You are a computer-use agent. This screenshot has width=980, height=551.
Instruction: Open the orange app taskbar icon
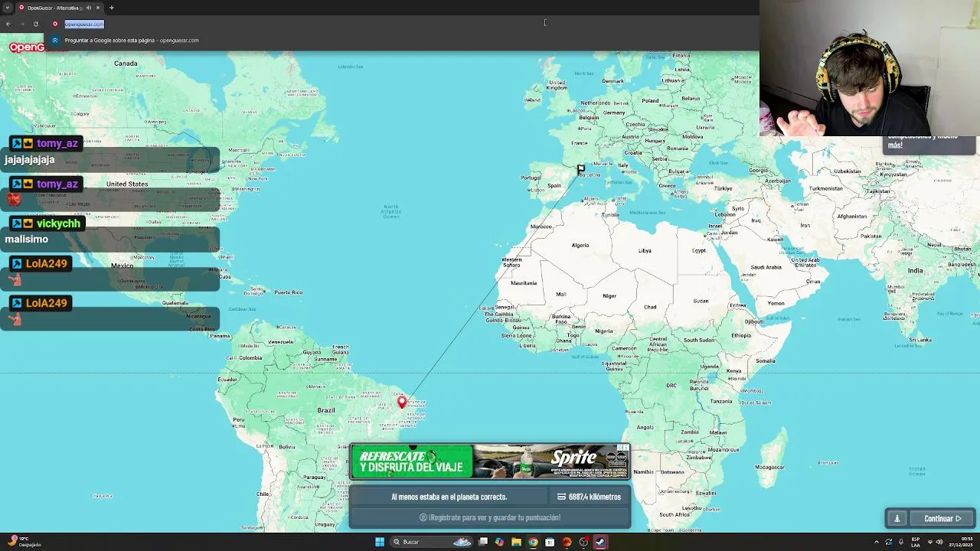coord(567,542)
